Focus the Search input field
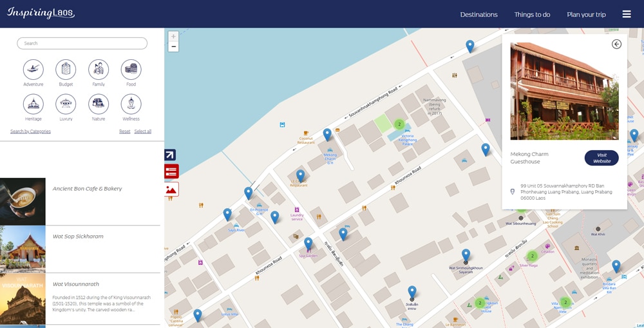The height and width of the screenshot is (328, 644). coord(82,43)
